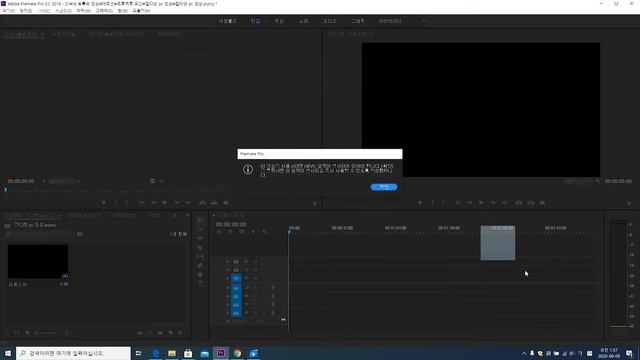Select the Slip tool
The image size is (640, 360).
point(200,256)
